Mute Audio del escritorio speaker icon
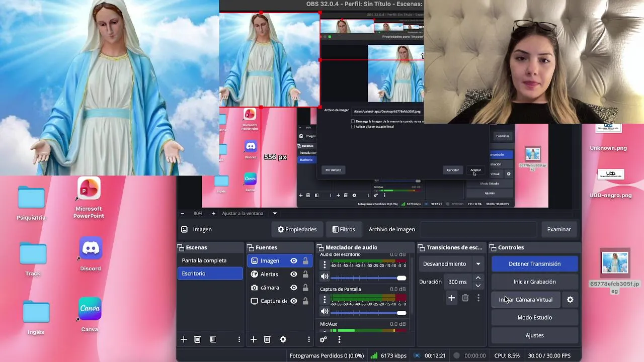This screenshot has width=644, height=362. 325,277
